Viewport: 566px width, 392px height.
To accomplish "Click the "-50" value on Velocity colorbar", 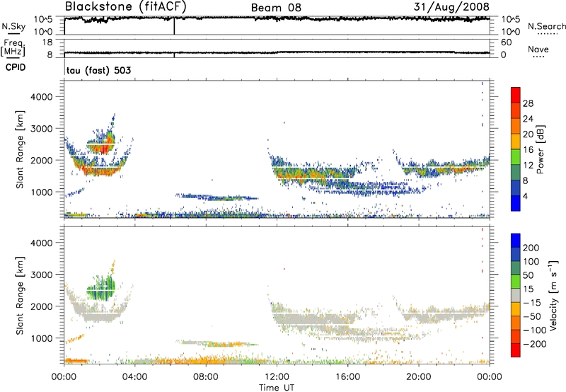I will [533, 316].
